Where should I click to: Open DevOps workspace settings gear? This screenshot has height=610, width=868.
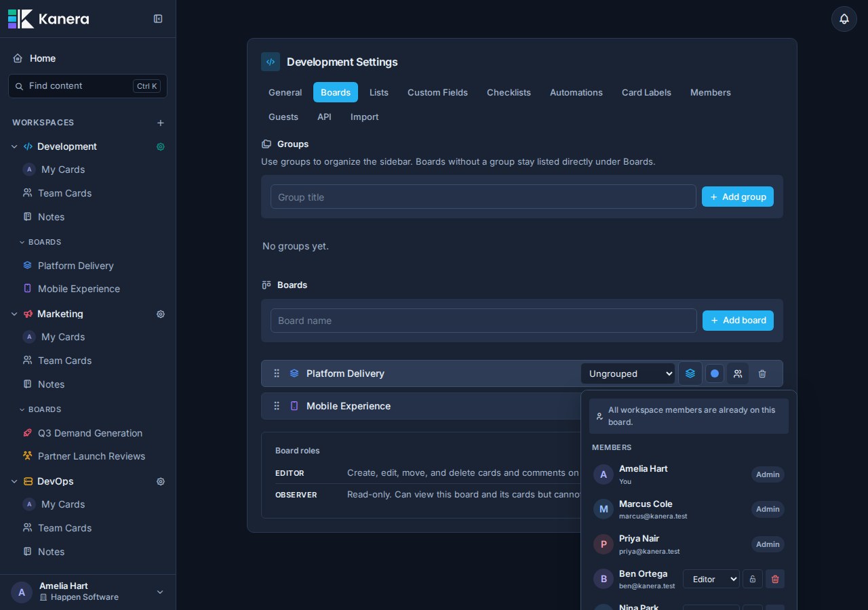click(161, 481)
